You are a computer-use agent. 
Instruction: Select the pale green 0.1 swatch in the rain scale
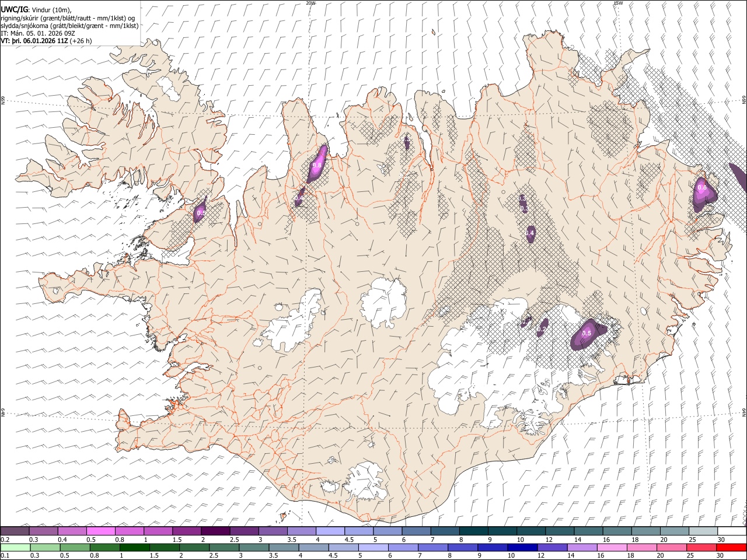[15, 547]
